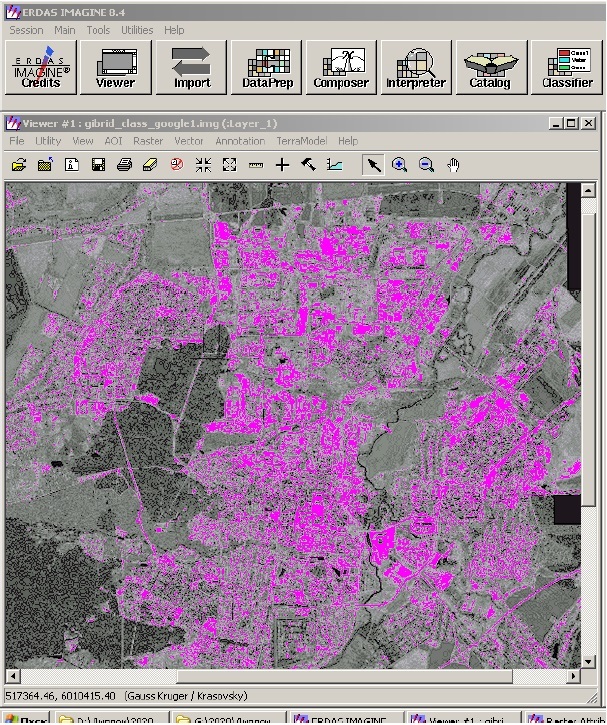Select the zoom in magnifier tool
The height and width of the screenshot is (725, 607).
400,165
